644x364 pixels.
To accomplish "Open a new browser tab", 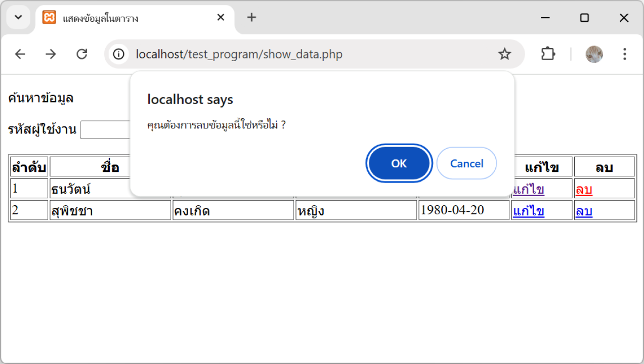I will [251, 18].
